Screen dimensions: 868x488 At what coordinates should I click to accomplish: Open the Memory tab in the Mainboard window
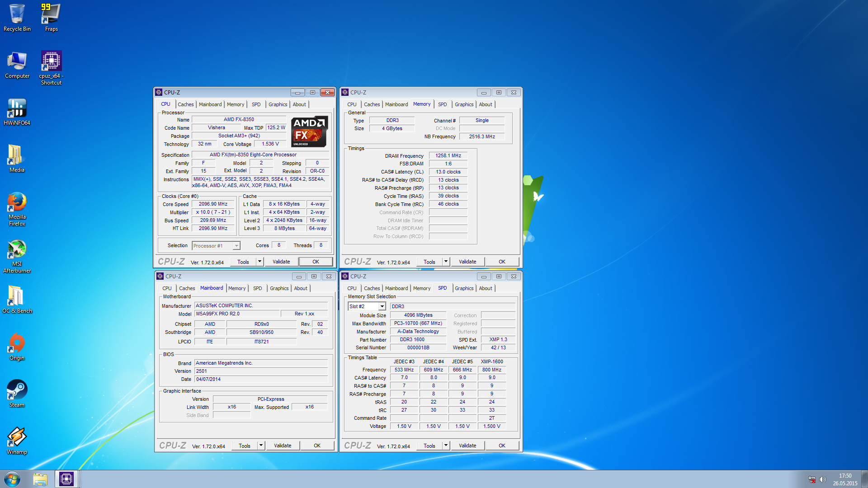[x=237, y=288]
